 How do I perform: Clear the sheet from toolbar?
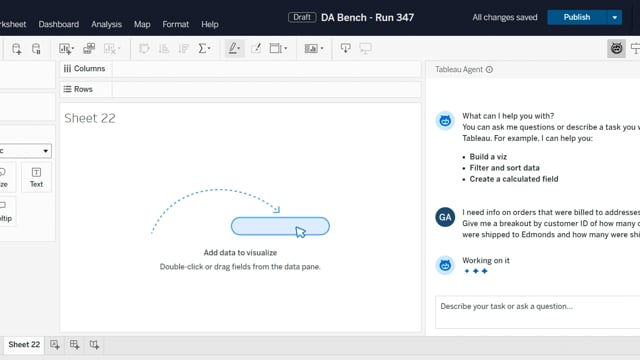[x=112, y=49]
